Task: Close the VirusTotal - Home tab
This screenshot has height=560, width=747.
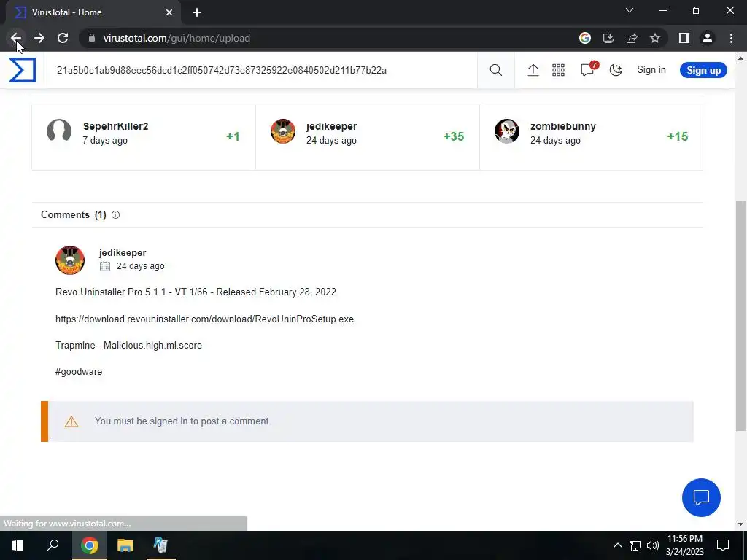Action: pos(169,12)
